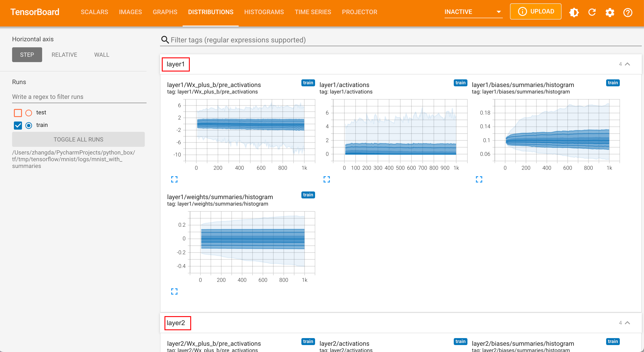Toggle dark mode theme icon
The image size is (644, 352).
pyautogui.click(x=574, y=12)
